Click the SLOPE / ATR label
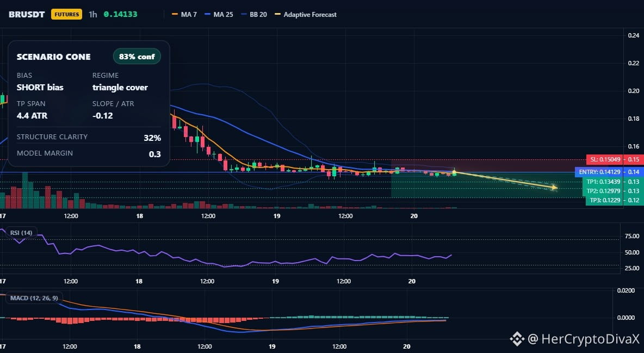The image size is (644, 353). tap(113, 103)
